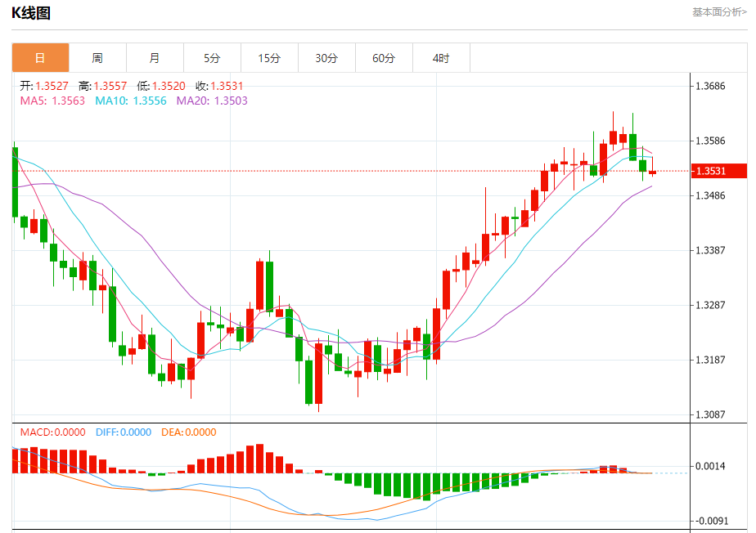Click the 1.3087 price axis label
This screenshot has height=533, width=756.
(710, 414)
